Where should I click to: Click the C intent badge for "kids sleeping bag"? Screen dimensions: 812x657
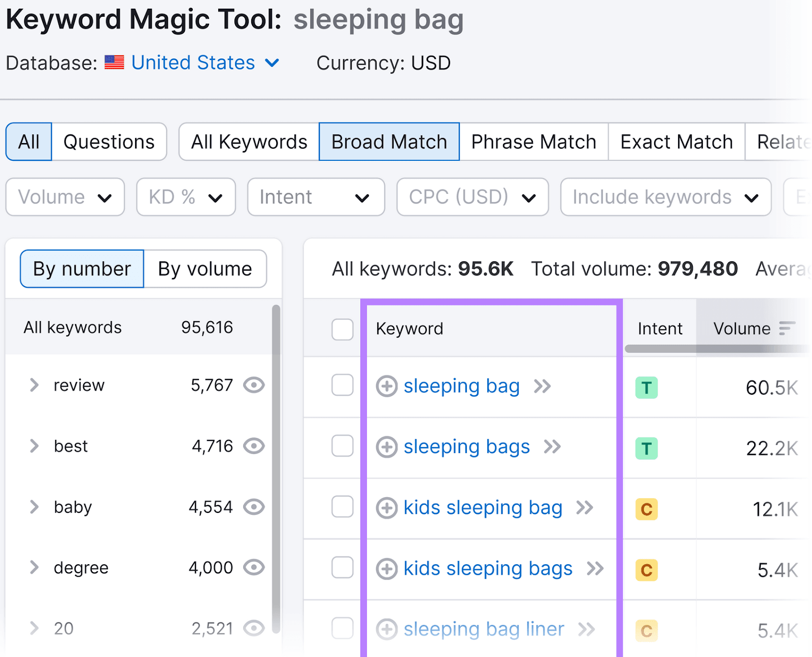tap(646, 509)
